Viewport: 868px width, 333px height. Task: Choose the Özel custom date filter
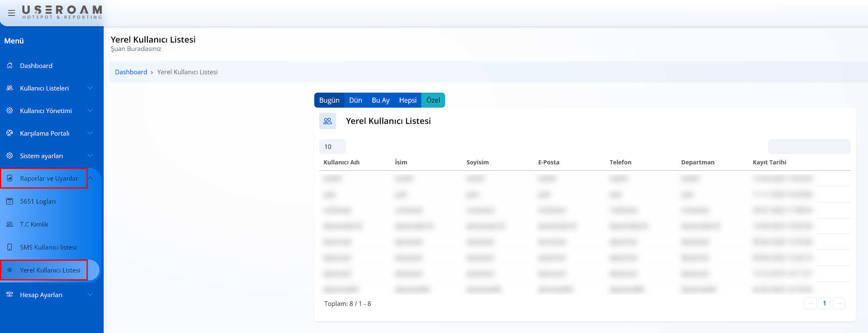[433, 100]
